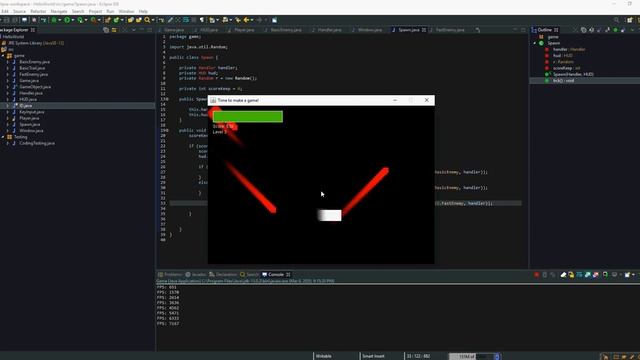The width and height of the screenshot is (640, 360).
Task: Click Link with Editor icon in Package Explorer
Action: pyautogui.click(x=114, y=30)
